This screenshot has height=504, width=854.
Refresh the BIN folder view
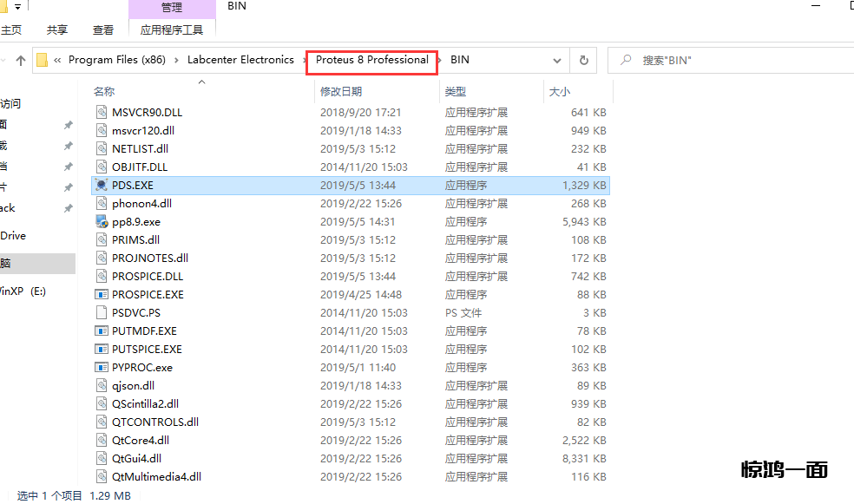click(584, 61)
